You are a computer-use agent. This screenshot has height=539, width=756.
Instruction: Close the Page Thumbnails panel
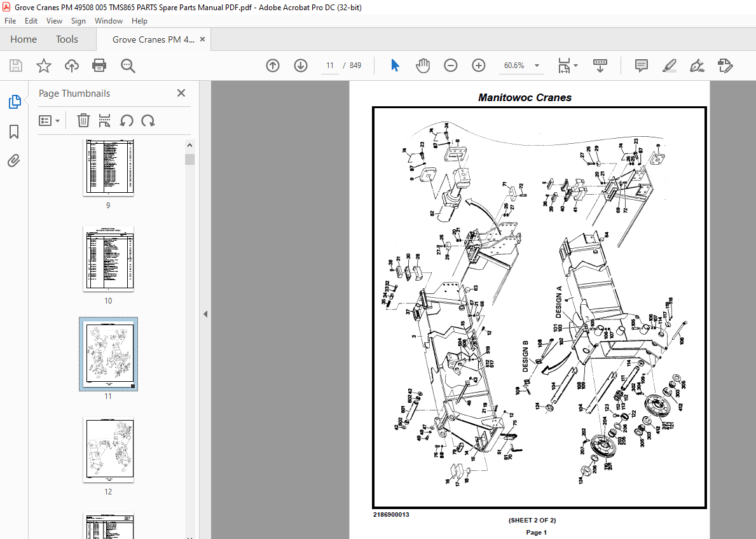181,93
